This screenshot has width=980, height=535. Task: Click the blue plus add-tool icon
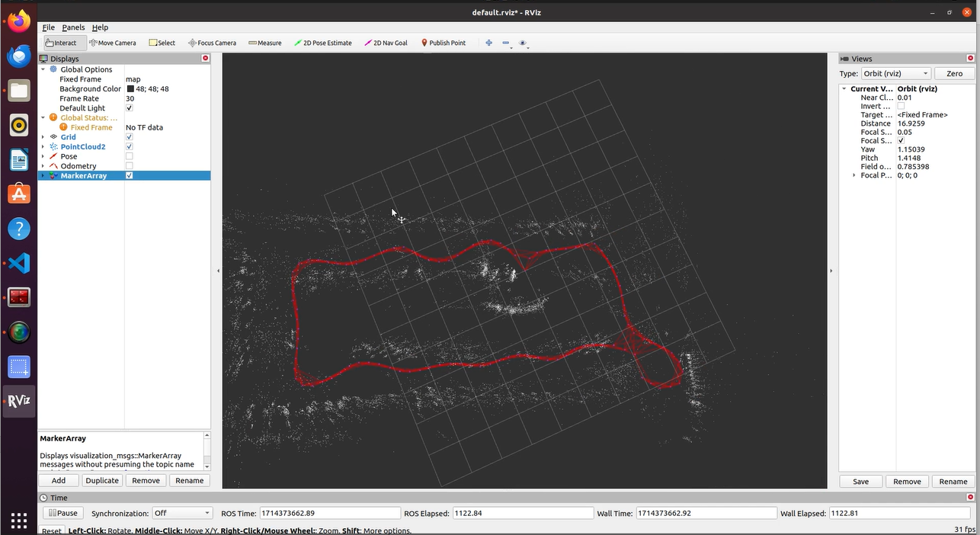[488, 43]
